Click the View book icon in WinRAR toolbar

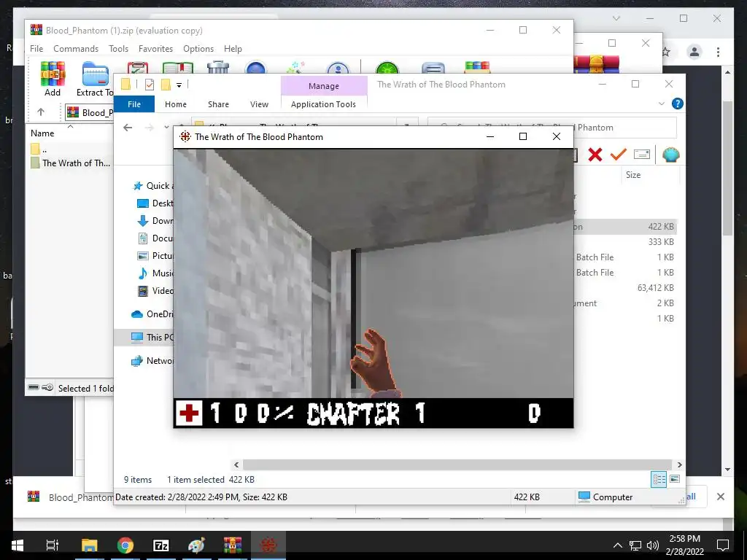(x=178, y=67)
